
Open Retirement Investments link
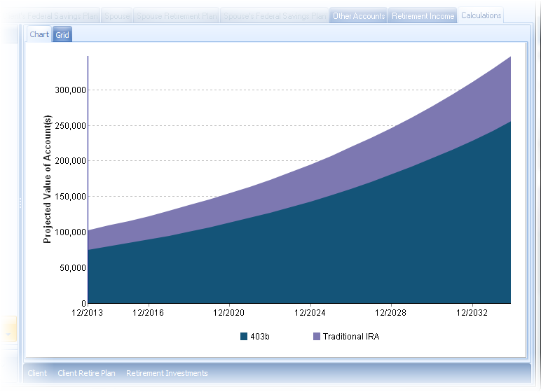(167, 373)
